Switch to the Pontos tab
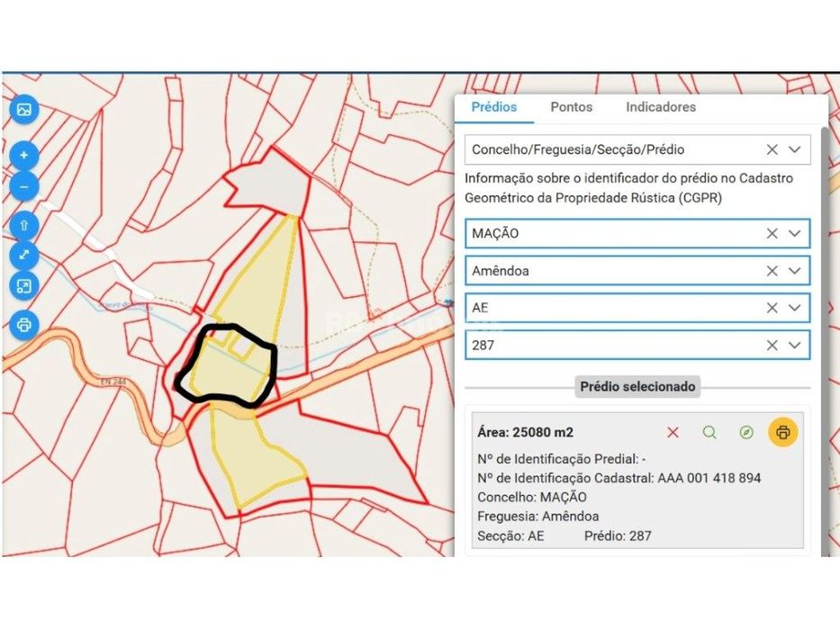Screen dimensions: 840x630 (572, 107)
